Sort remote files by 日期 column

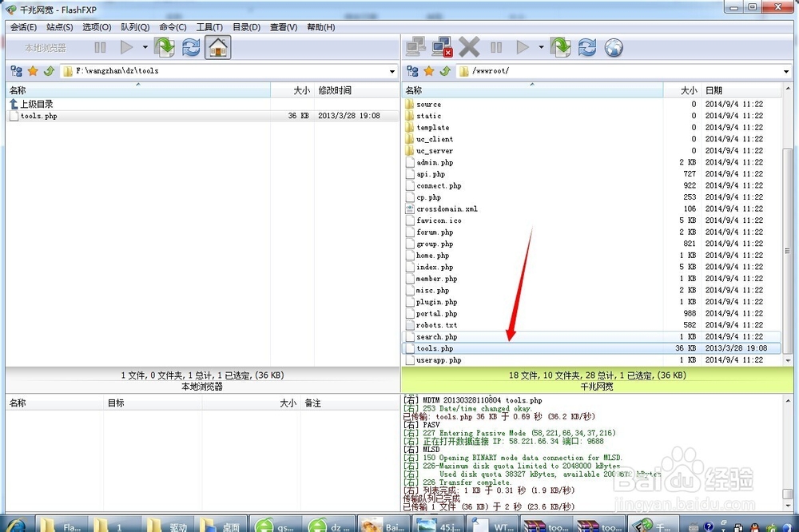pos(741,90)
